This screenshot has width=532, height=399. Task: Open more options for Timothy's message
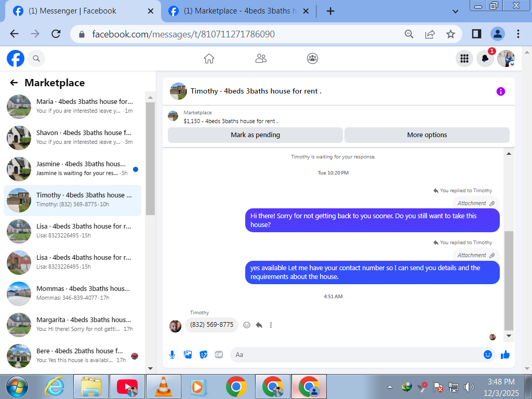pos(271,325)
